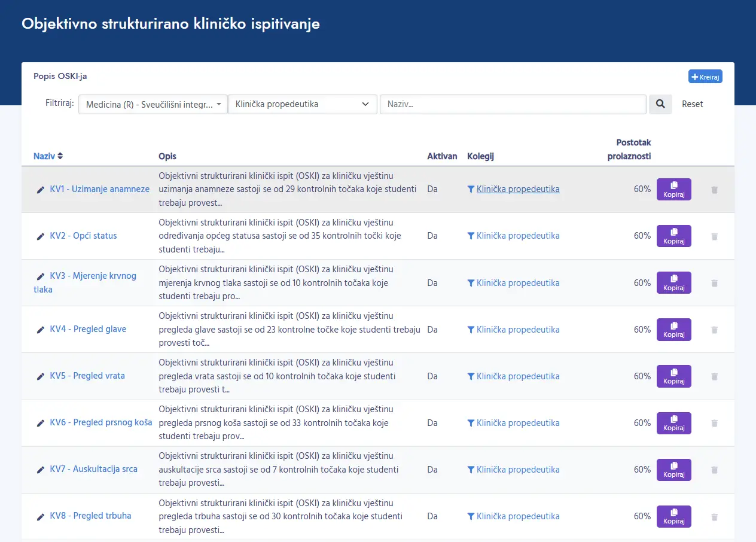Click the pencil edit icon for KV4
Image resolution: width=756 pixels, height=542 pixels.
(41, 330)
